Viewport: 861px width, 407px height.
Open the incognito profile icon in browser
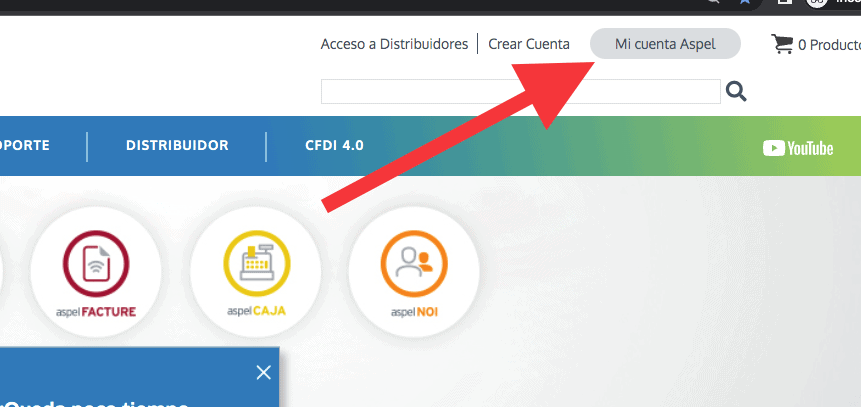click(817, 2)
